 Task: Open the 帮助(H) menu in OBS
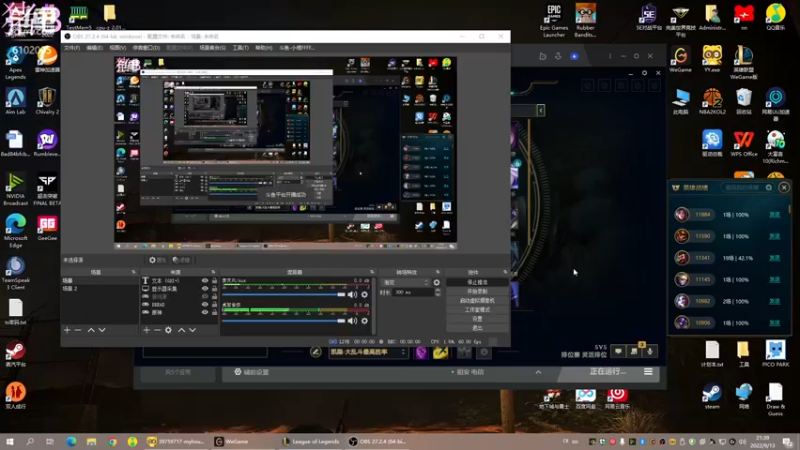264,48
